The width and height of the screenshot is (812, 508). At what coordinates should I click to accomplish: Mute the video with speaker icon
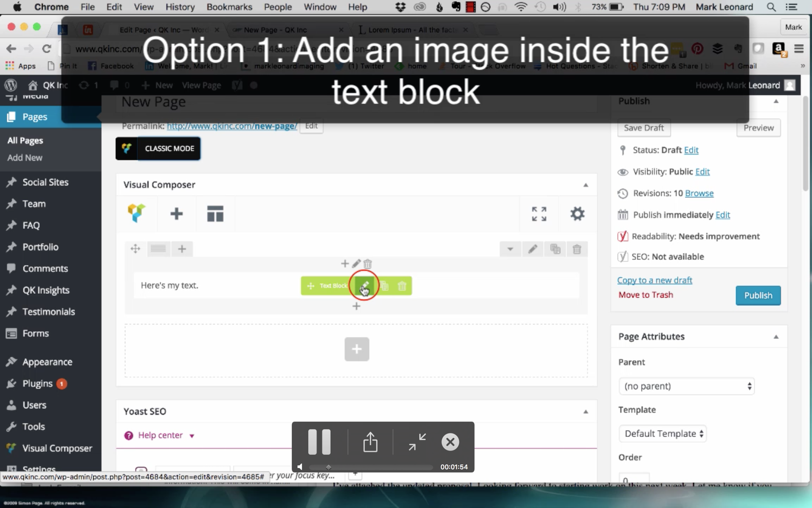coord(300,467)
